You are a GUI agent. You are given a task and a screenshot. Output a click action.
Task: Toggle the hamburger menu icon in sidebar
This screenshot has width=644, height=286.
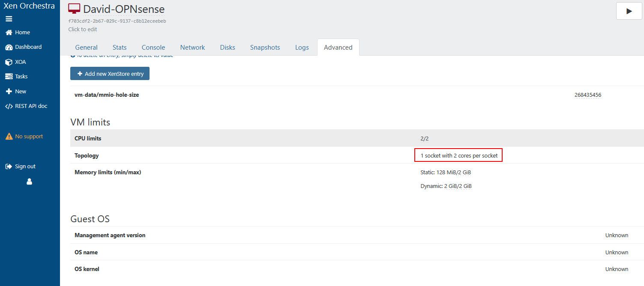tap(9, 19)
